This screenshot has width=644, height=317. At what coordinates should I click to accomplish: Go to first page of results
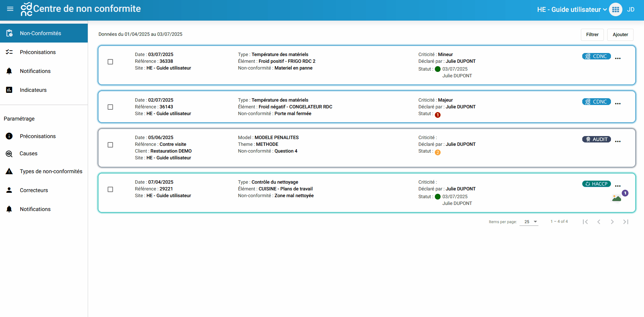pos(585,222)
